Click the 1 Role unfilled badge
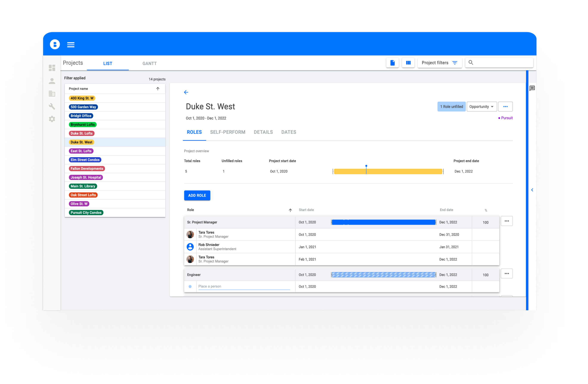 point(451,107)
